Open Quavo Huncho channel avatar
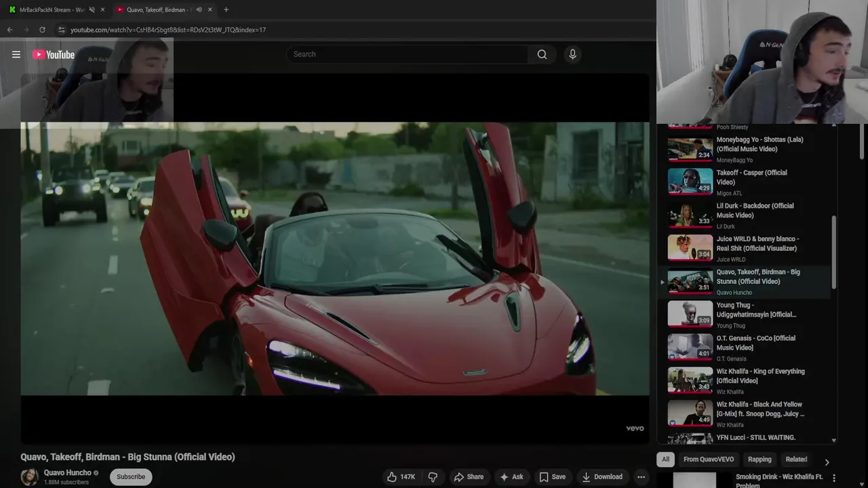The height and width of the screenshot is (488, 868). coord(29,476)
